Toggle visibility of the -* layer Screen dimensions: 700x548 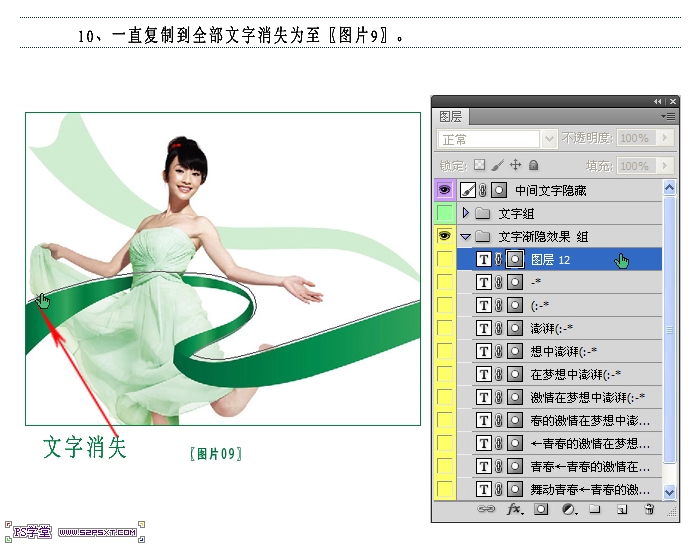coord(445,282)
